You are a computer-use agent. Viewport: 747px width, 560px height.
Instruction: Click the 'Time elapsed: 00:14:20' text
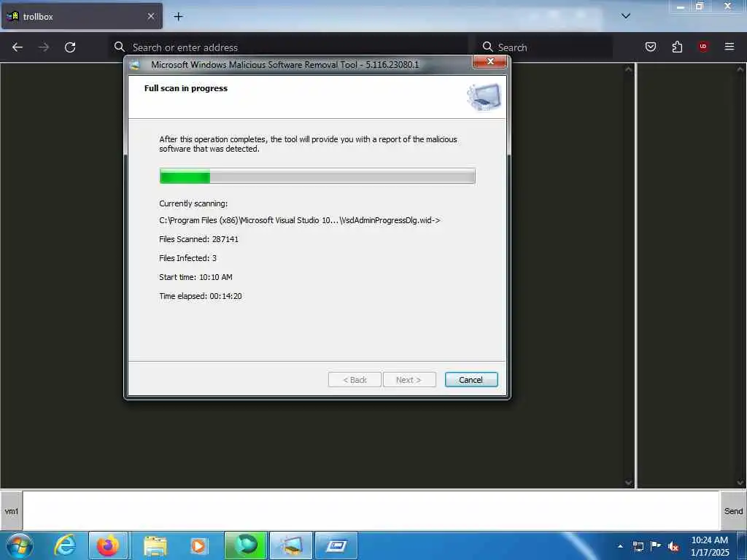tap(201, 296)
